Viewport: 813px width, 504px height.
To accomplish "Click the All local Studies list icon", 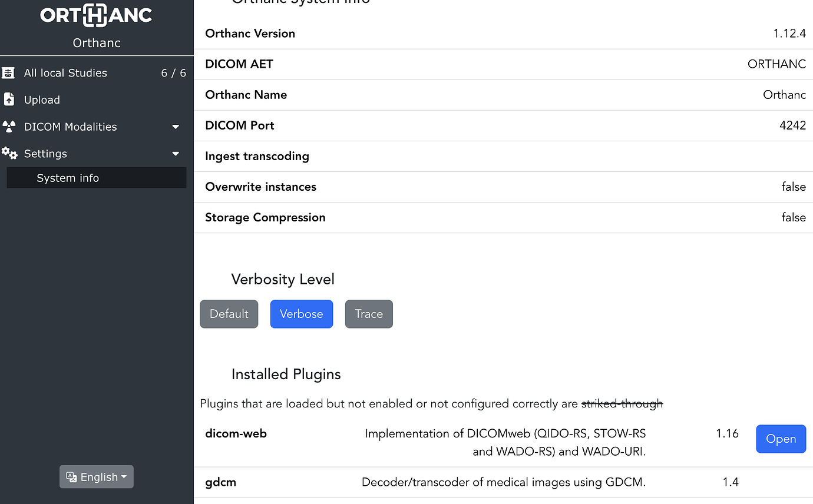I will pyautogui.click(x=9, y=72).
